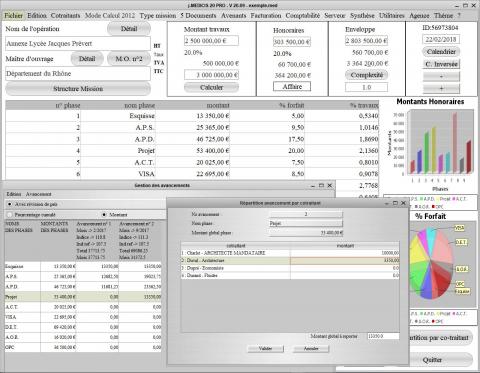This screenshot has height=373, width=480.
Task: Click Détail button next to Maître d'ouvrage
Action: [87, 59]
